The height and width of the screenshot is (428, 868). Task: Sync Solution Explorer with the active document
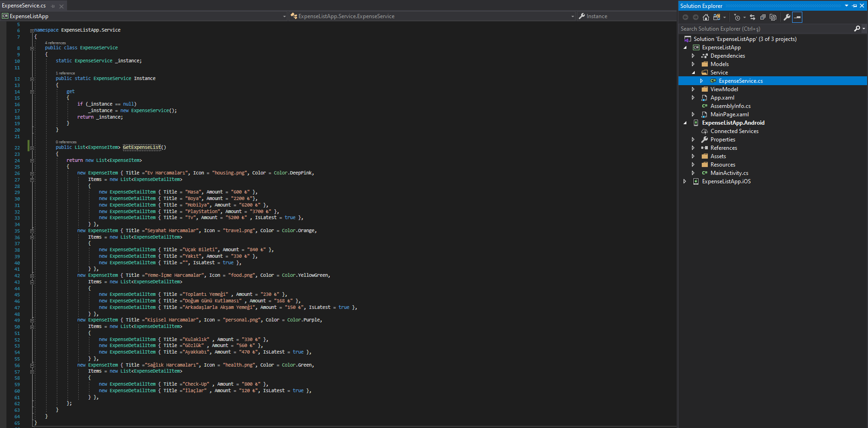coord(753,18)
